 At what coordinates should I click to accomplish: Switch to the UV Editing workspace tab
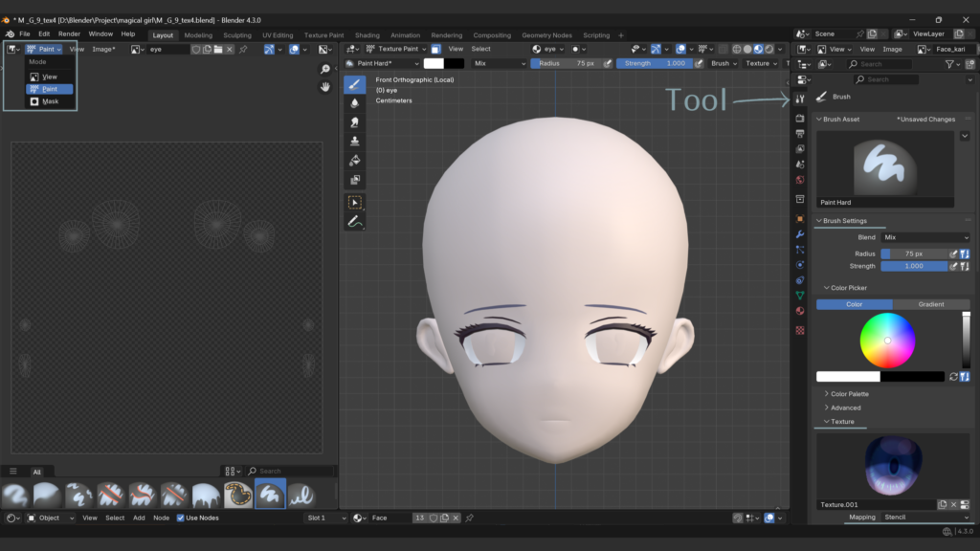tap(277, 35)
